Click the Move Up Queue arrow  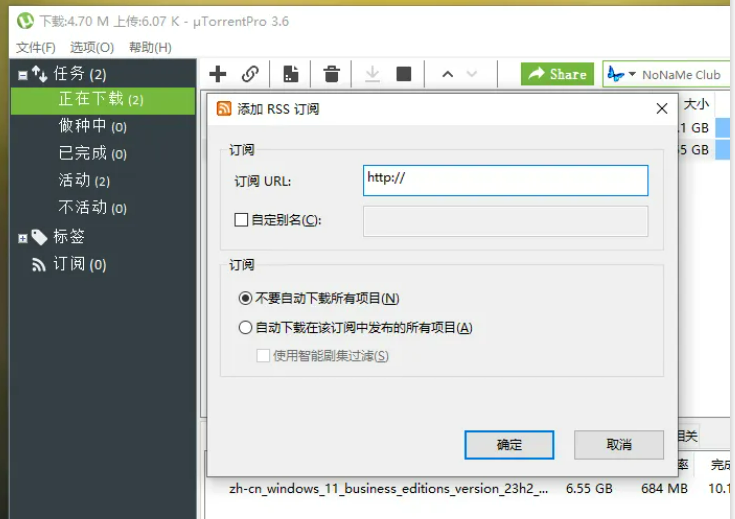pyautogui.click(x=448, y=74)
